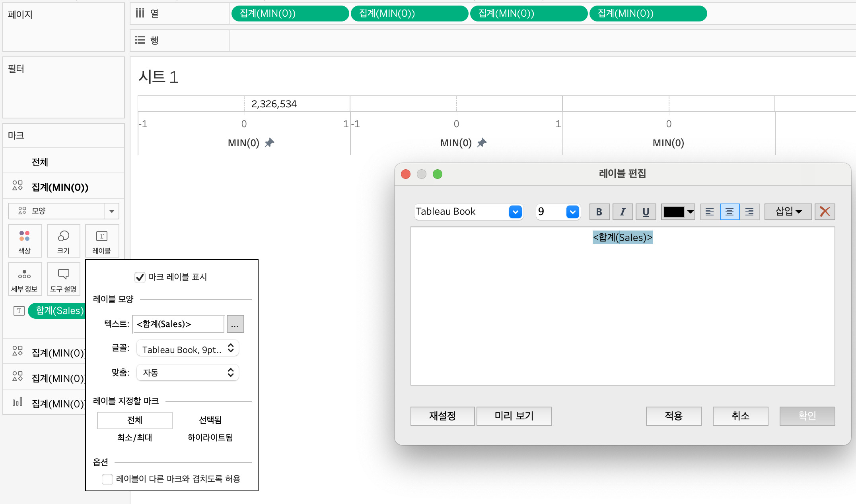Open the Tableau Book font dropdown
Screen dimensions: 856x504
tap(515, 212)
